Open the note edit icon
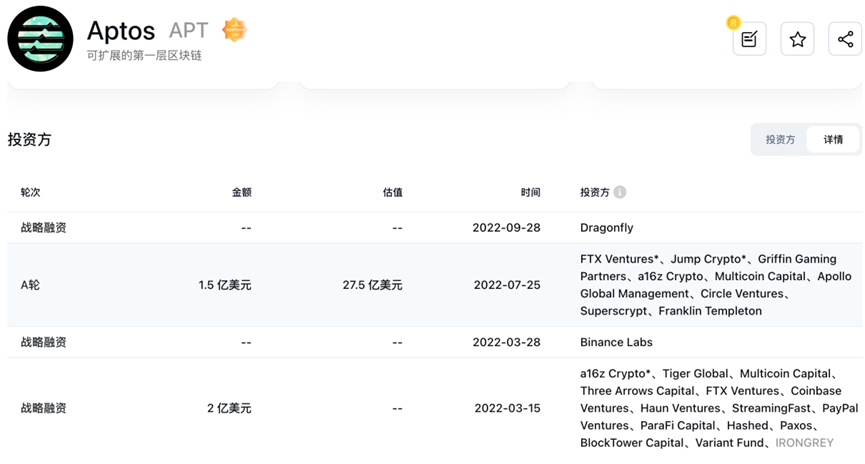Screen dimensions: 865x464 (x=749, y=39)
